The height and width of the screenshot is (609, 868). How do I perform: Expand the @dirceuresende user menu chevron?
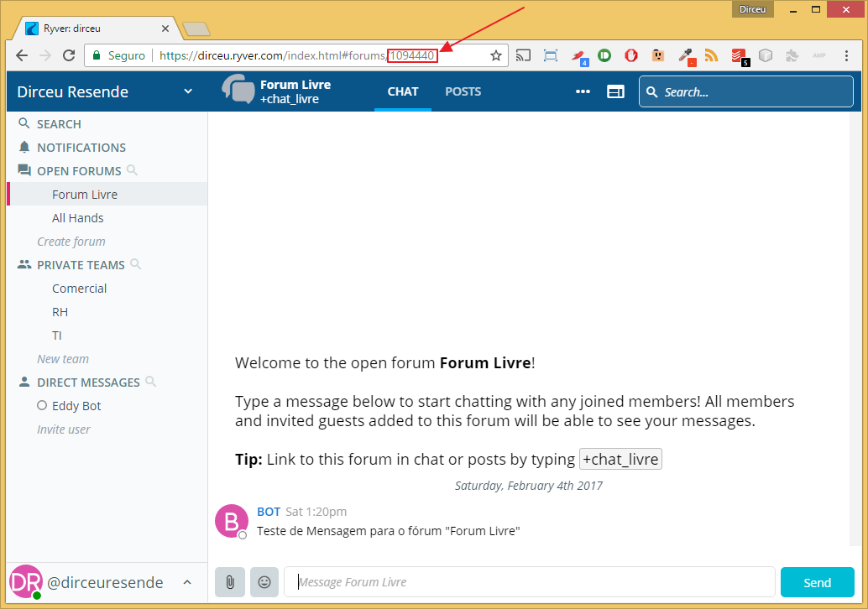click(187, 582)
